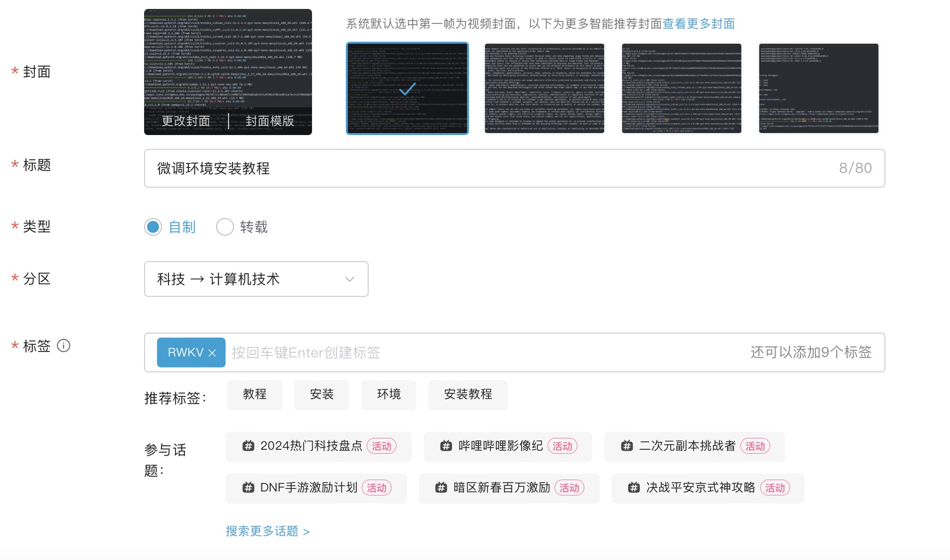Click the hashtag icon of 2024热门科技盘点 topic

coord(248,446)
